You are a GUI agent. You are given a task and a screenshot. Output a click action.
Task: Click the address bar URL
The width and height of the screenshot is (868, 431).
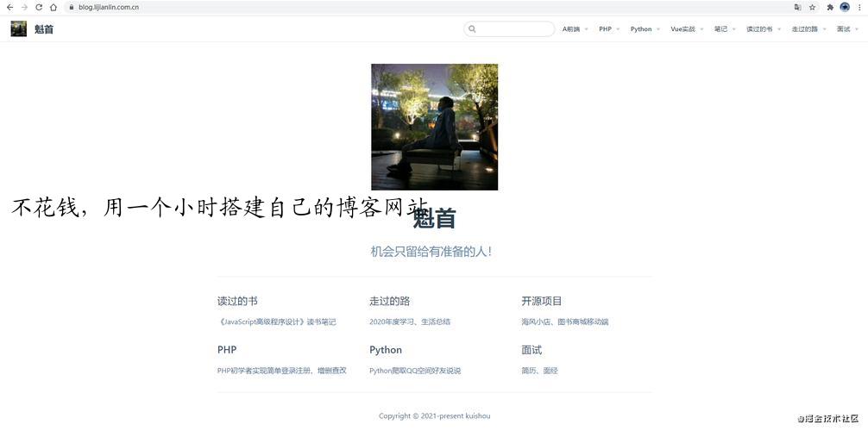[x=109, y=7]
